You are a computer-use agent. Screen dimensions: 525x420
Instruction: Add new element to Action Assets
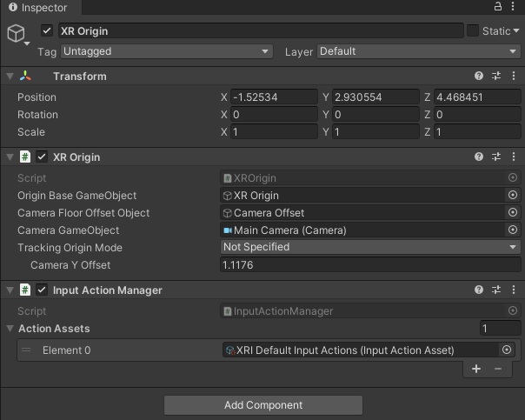click(476, 369)
